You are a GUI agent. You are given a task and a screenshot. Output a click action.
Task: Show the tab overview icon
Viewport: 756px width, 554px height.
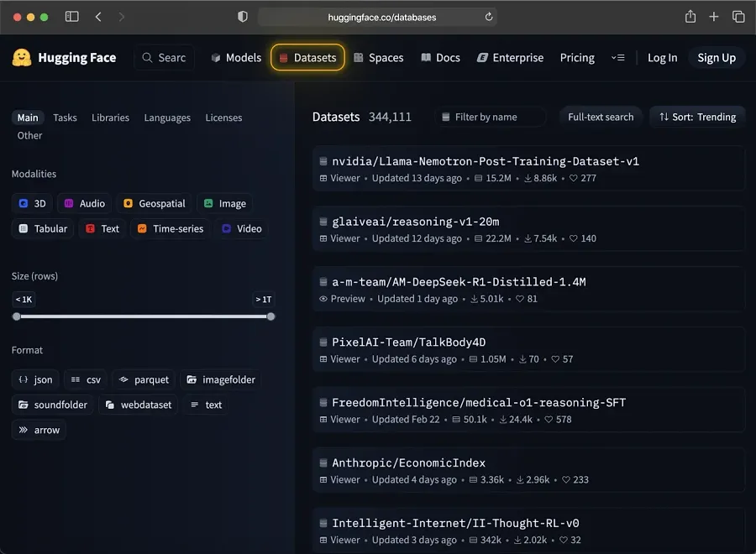click(738, 17)
